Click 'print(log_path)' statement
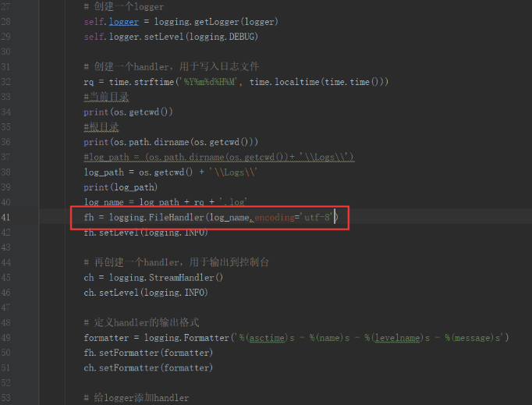The image size is (532, 405). tap(121, 187)
